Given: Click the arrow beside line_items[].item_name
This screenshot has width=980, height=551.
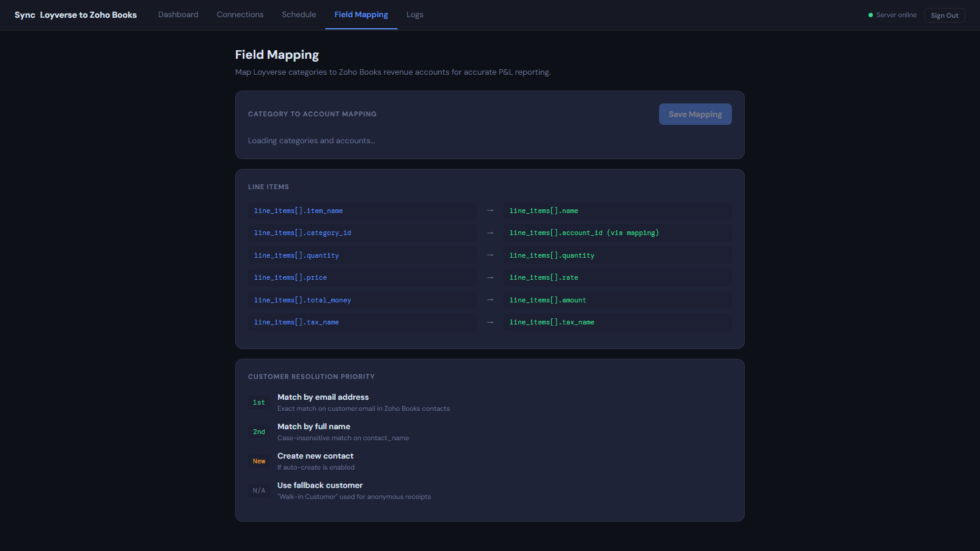Looking at the screenshot, I should [x=490, y=211].
